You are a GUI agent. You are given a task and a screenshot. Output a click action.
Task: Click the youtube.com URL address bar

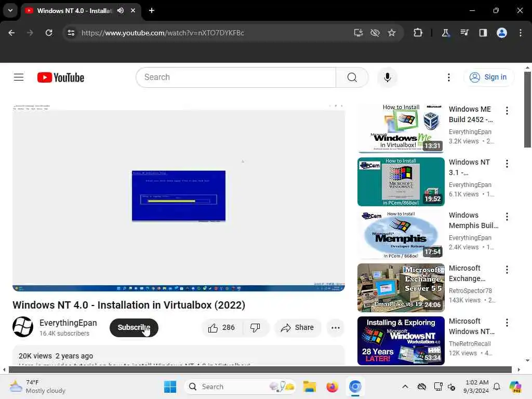(163, 33)
